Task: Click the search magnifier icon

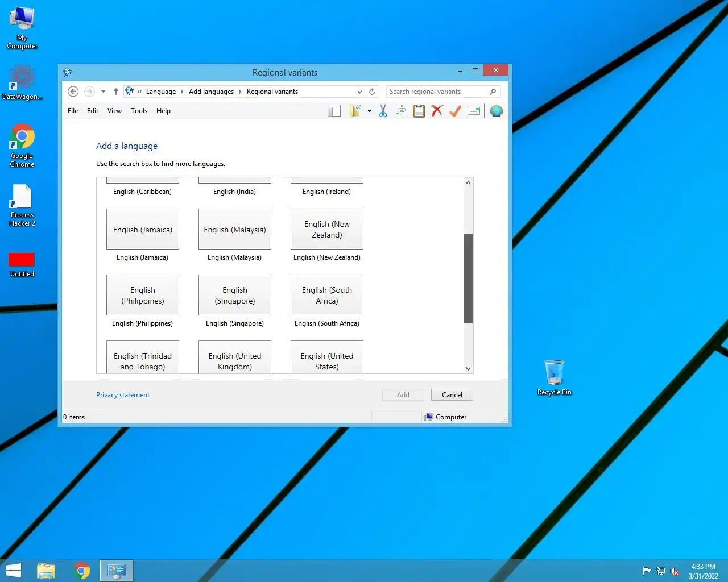Action: [493, 92]
